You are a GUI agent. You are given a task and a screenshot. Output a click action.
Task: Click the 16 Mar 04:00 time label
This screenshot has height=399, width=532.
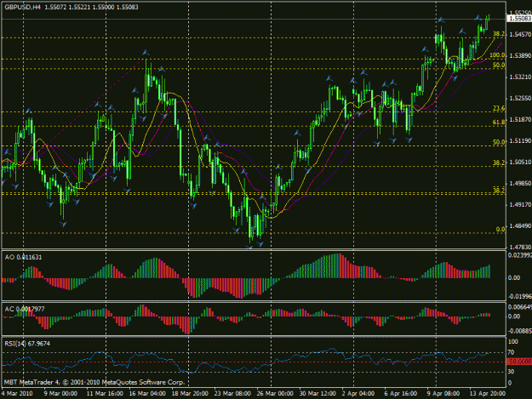(147, 394)
